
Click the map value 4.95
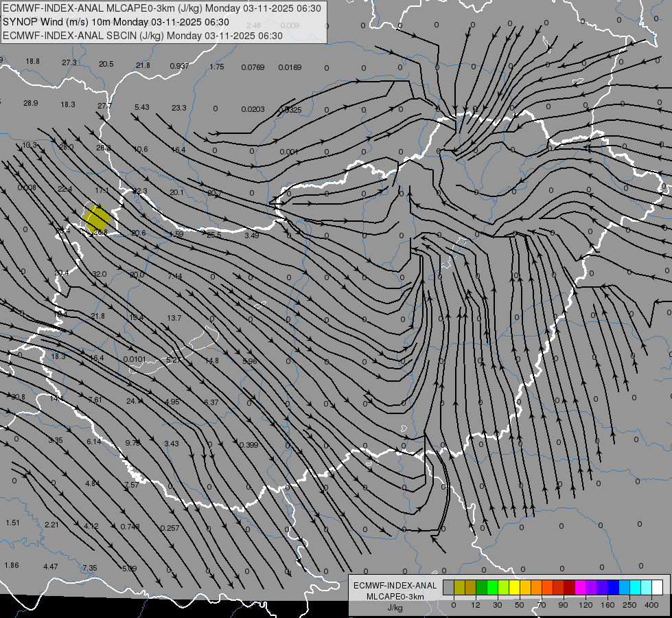(172, 402)
